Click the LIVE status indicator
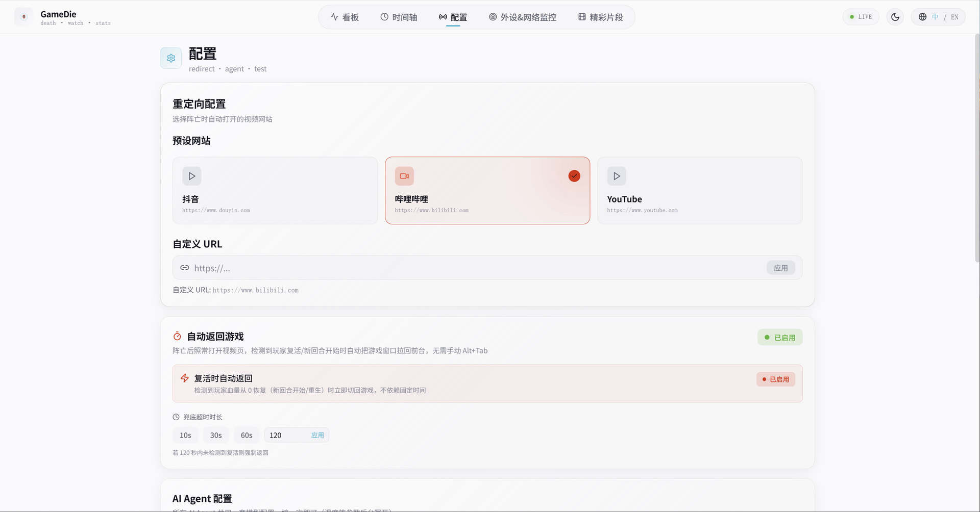The height and width of the screenshot is (512, 980). (x=861, y=17)
